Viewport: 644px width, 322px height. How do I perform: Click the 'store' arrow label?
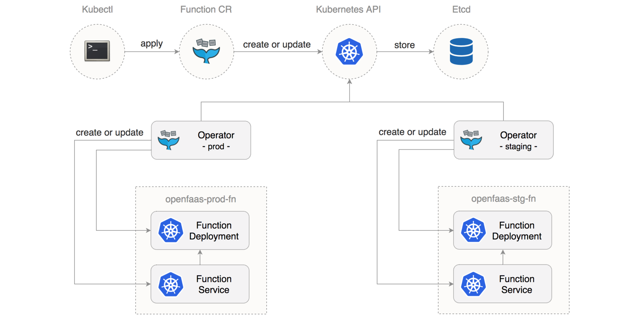[405, 45]
